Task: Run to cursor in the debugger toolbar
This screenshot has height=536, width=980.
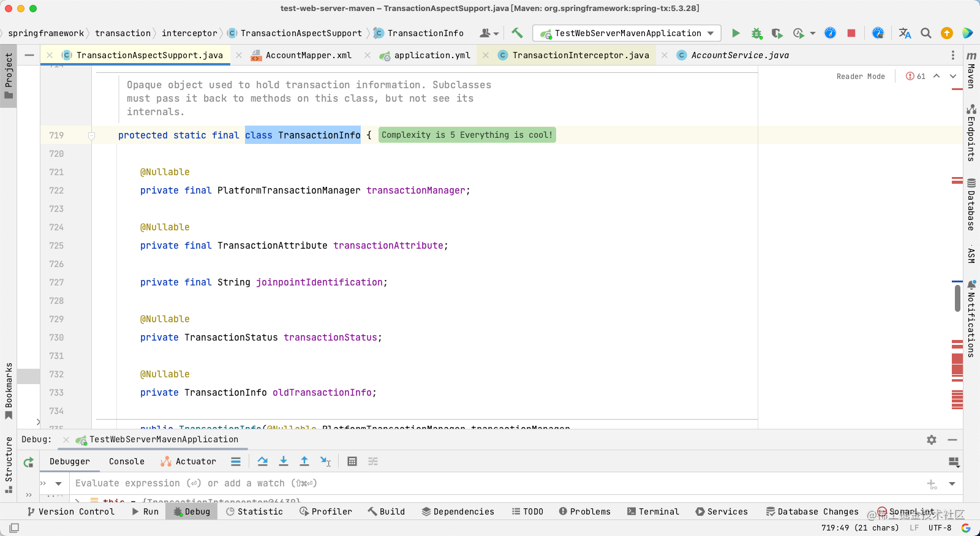Action: (325, 461)
